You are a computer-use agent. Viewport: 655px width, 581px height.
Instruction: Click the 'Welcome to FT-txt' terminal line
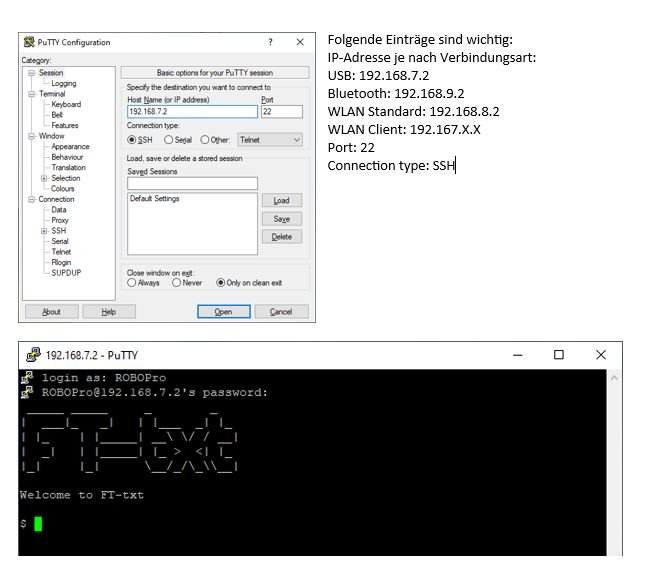pyautogui.click(x=82, y=495)
